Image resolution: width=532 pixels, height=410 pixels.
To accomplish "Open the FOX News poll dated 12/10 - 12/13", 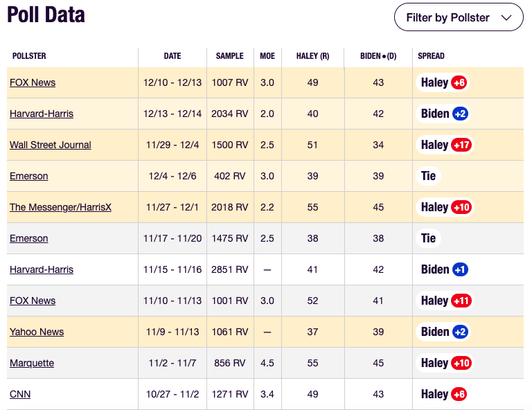I will coord(33,82).
